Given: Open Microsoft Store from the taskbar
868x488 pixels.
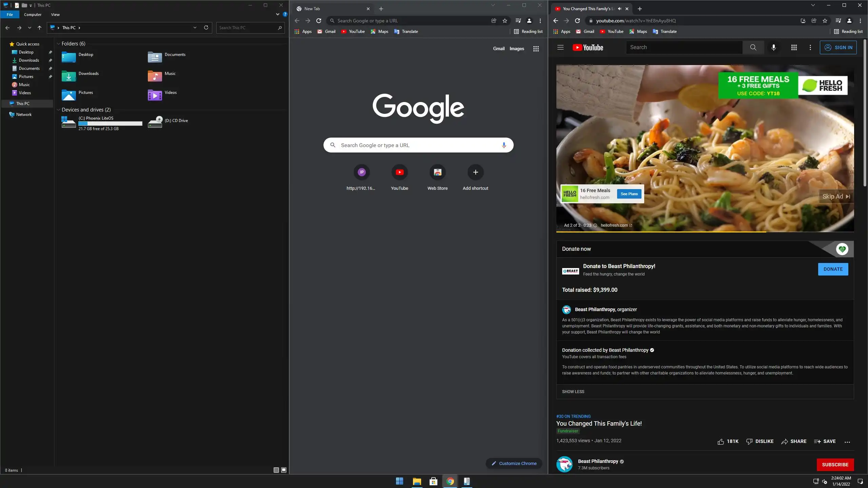Looking at the screenshot, I should pos(433,481).
